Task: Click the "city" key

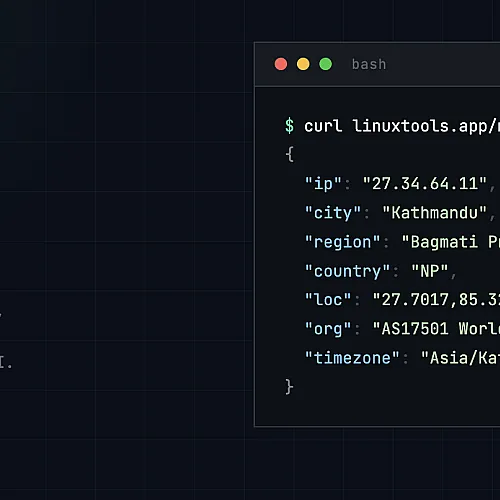Action: pos(333,213)
